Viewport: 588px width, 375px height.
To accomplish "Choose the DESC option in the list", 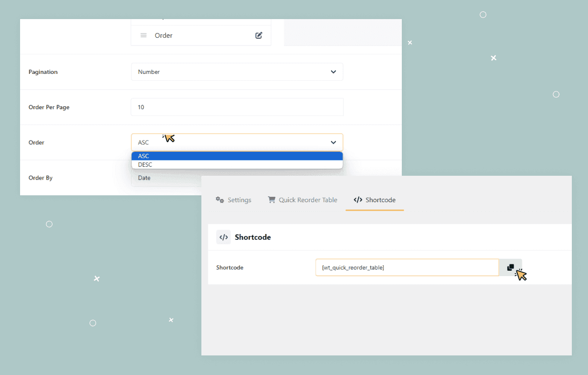I will tap(237, 164).
